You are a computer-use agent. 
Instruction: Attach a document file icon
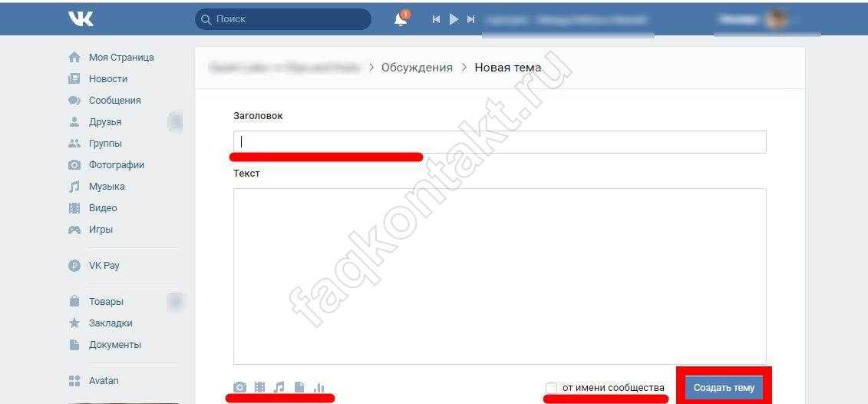pyautogui.click(x=299, y=387)
